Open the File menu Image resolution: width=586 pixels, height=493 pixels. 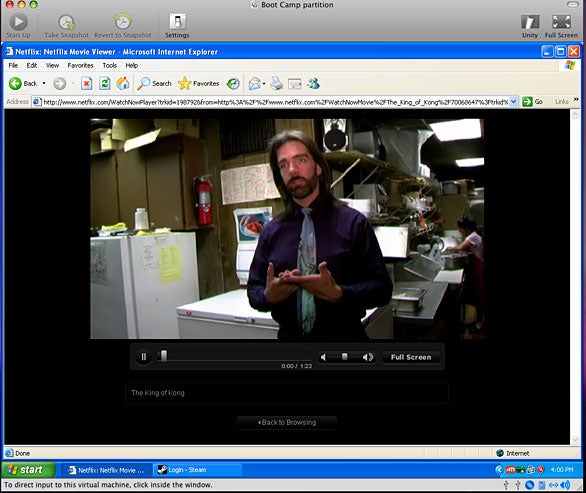[x=13, y=65]
